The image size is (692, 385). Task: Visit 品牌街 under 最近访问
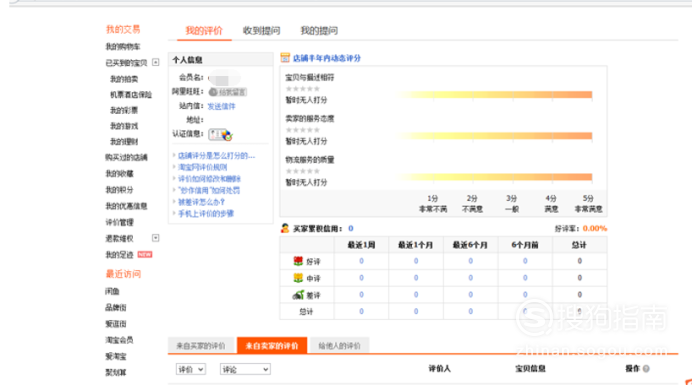point(116,307)
